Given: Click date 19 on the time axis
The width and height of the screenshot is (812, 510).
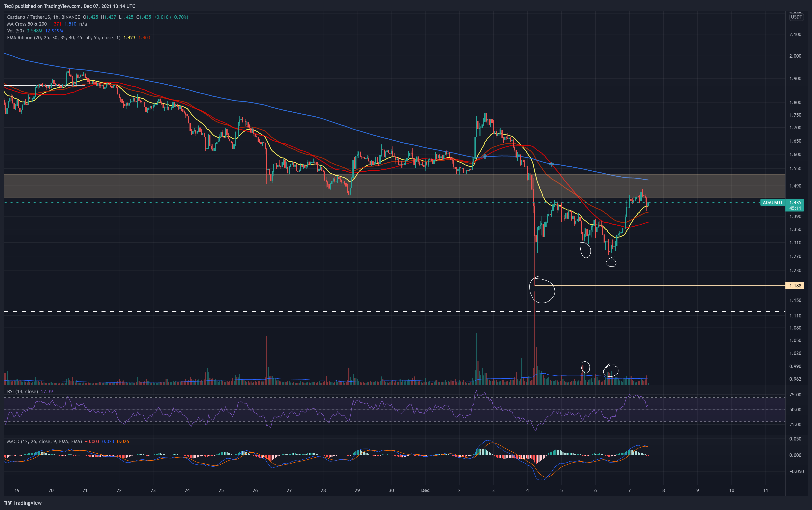Looking at the screenshot, I should pos(17,490).
